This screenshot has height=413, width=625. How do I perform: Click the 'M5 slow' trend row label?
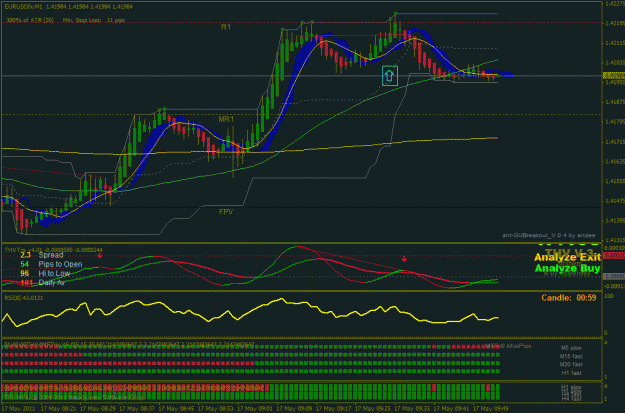[571, 348]
